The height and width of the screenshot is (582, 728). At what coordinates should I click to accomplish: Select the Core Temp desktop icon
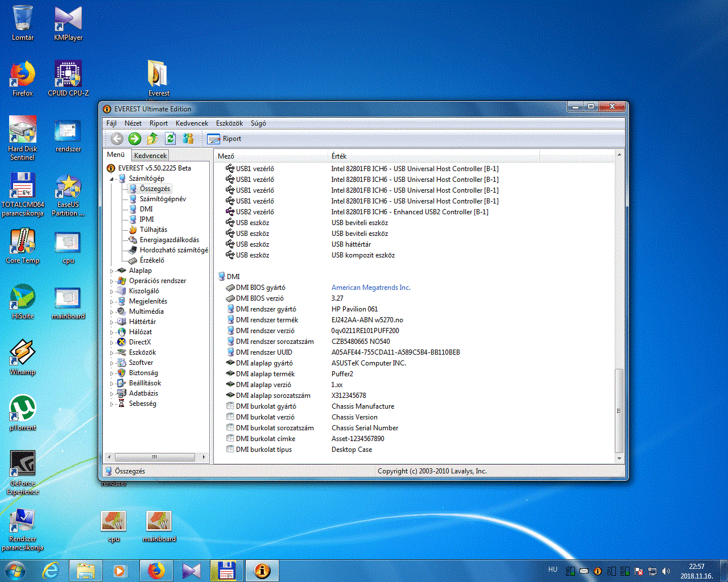23,246
